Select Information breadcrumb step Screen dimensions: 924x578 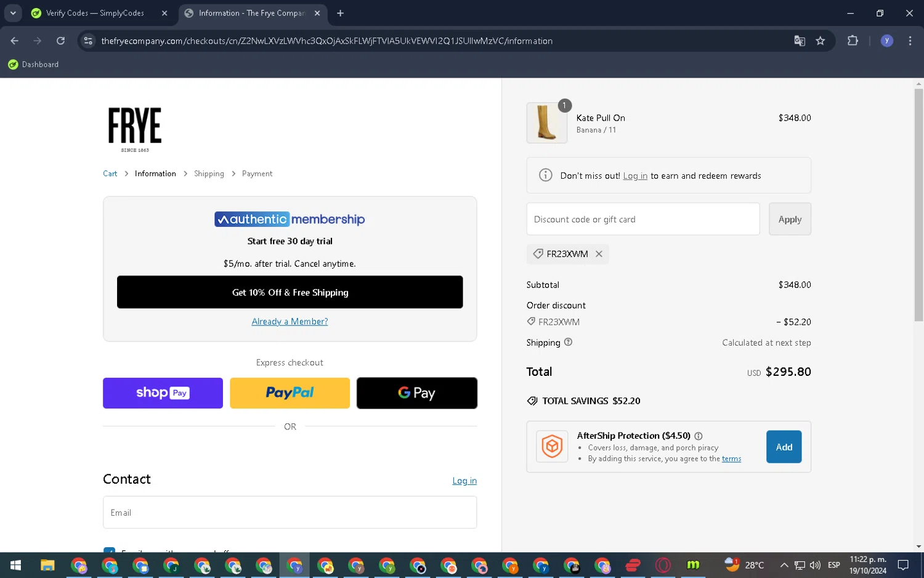(155, 174)
